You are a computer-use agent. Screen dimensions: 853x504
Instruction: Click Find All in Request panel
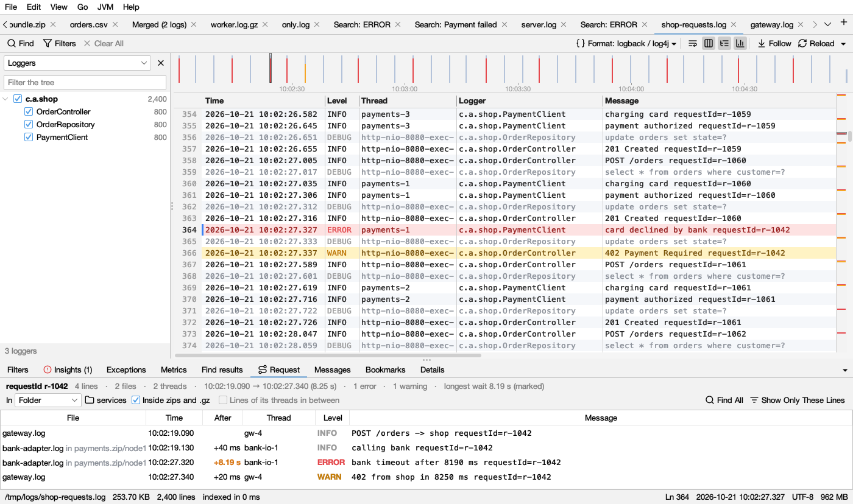point(724,400)
